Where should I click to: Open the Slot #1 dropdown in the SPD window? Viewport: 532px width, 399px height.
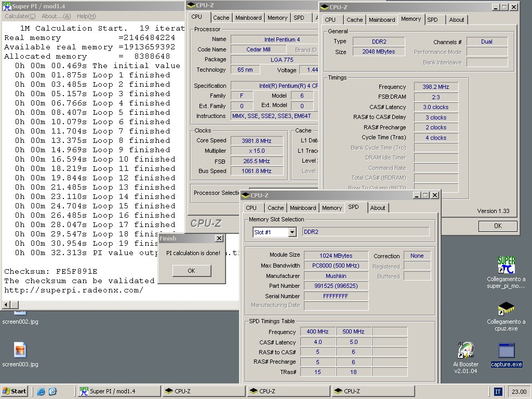292,232
